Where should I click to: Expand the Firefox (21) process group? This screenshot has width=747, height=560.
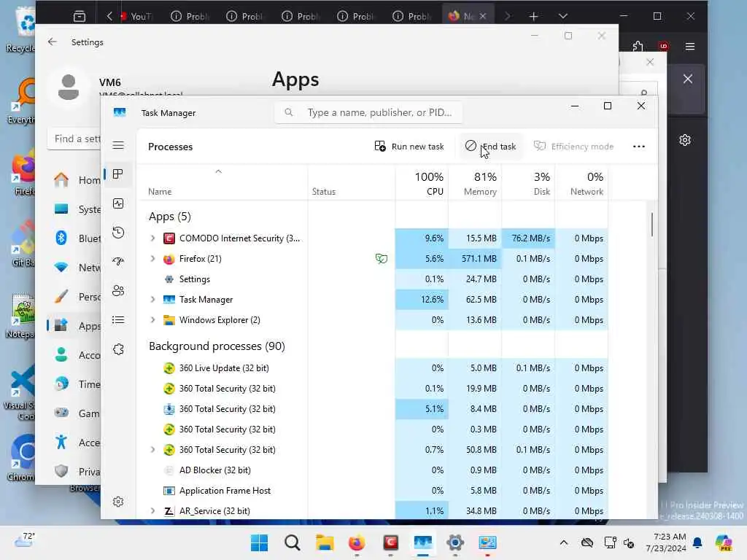click(152, 259)
